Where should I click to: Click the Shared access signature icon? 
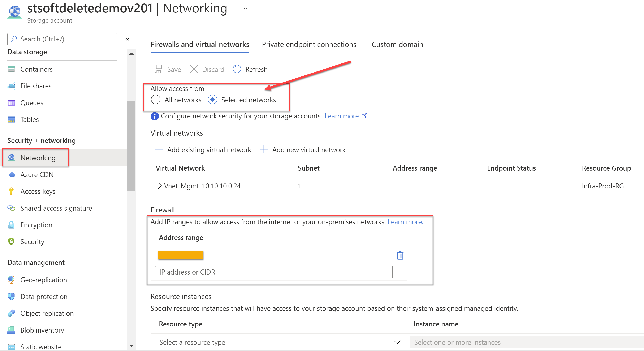pos(11,208)
